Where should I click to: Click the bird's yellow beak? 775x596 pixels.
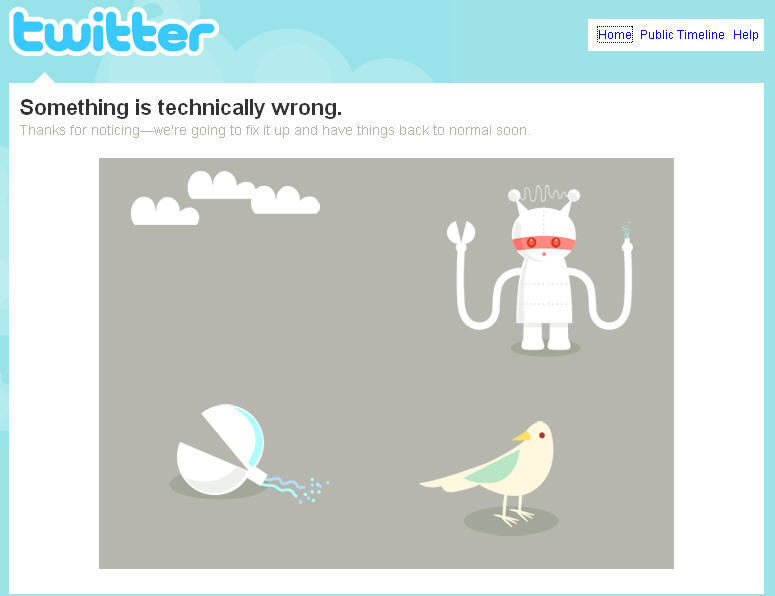[x=521, y=436]
